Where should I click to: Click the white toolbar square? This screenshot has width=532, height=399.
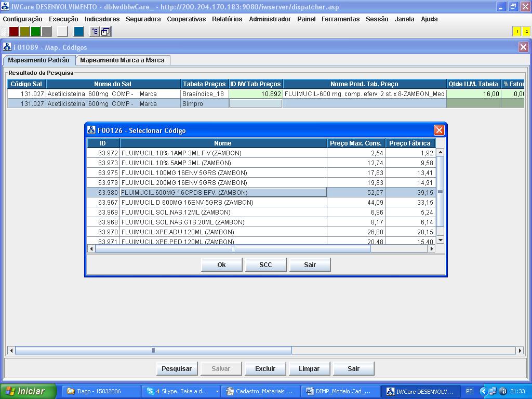point(62,32)
